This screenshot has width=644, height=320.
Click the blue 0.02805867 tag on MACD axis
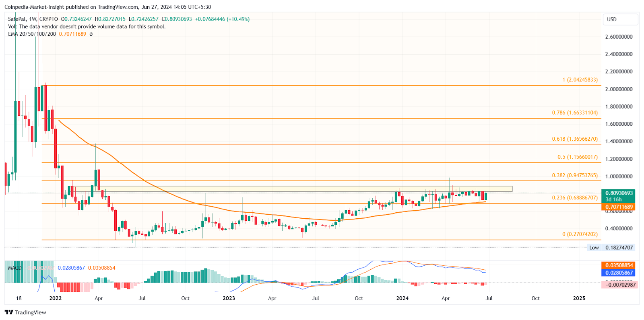tap(619, 273)
